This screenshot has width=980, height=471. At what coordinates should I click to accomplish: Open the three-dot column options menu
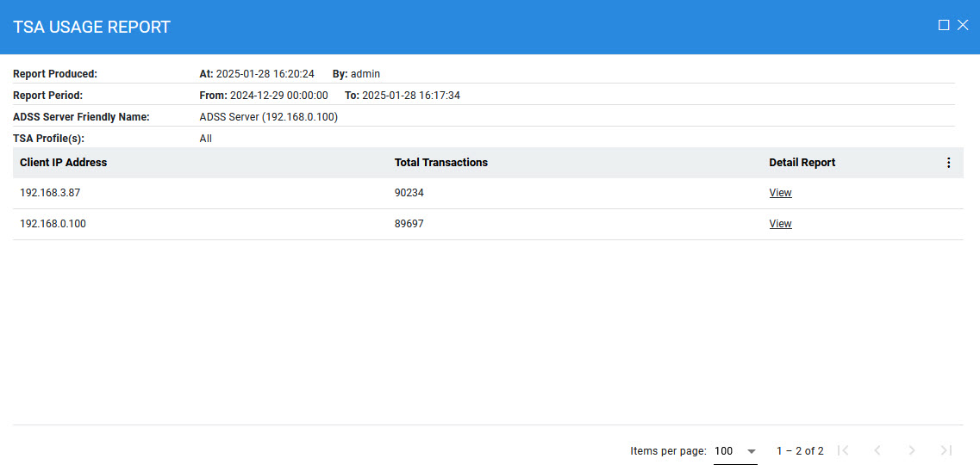click(x=948, y=163)
